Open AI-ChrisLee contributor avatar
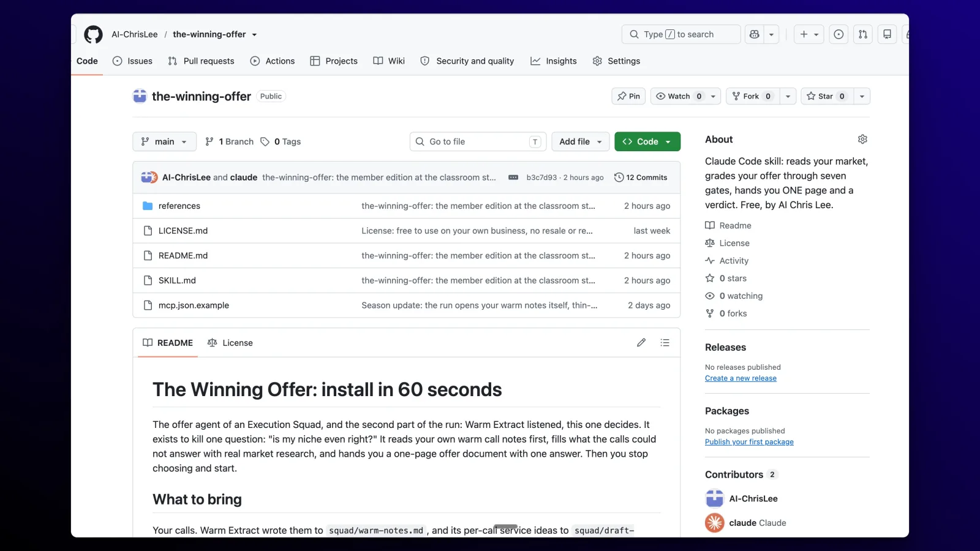 [715, 498]
